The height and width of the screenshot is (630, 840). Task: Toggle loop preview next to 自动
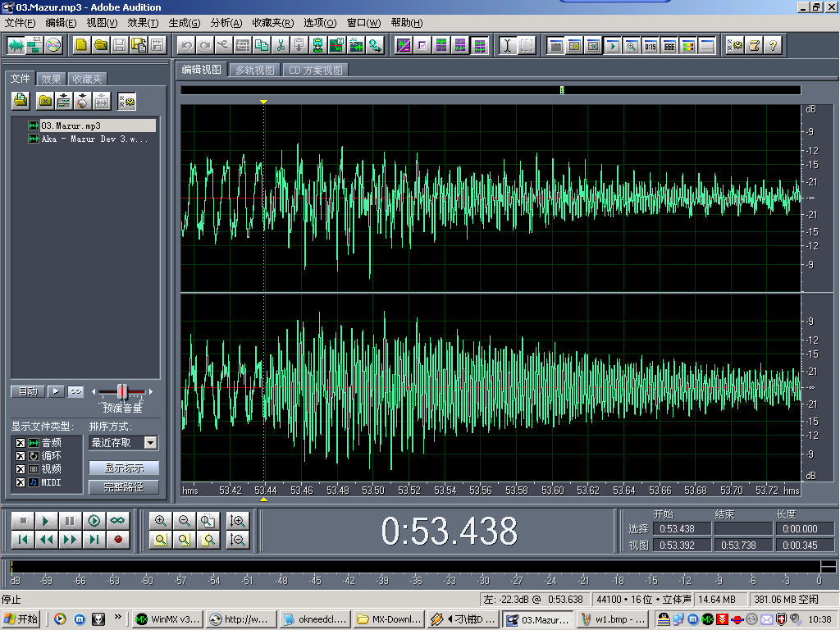tap(75, 391)
